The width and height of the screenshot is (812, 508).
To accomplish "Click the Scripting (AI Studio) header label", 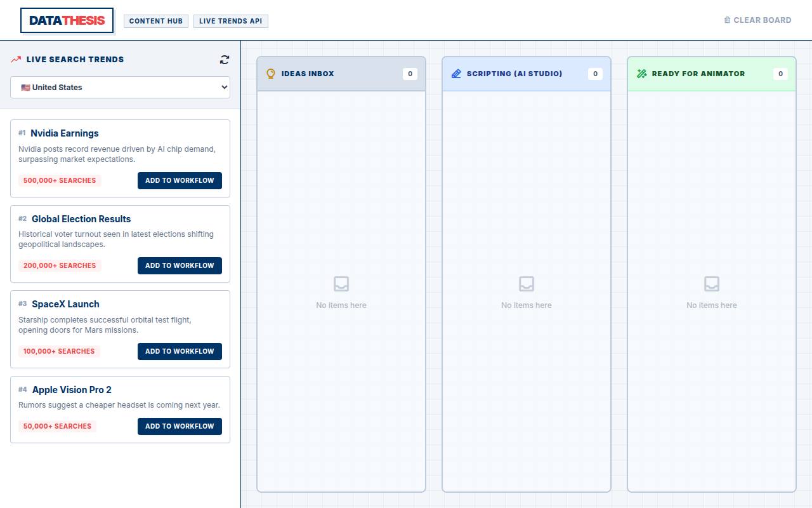I will [x=514, y=74].
